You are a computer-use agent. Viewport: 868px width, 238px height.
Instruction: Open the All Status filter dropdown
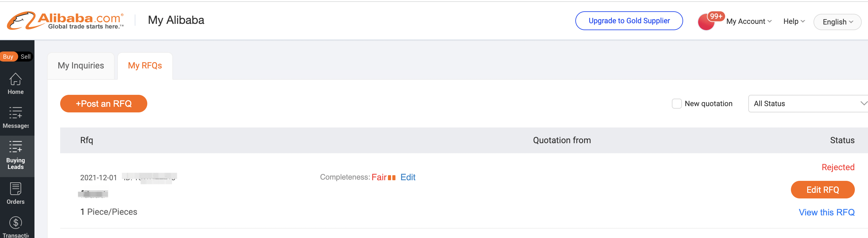(809, 104)
